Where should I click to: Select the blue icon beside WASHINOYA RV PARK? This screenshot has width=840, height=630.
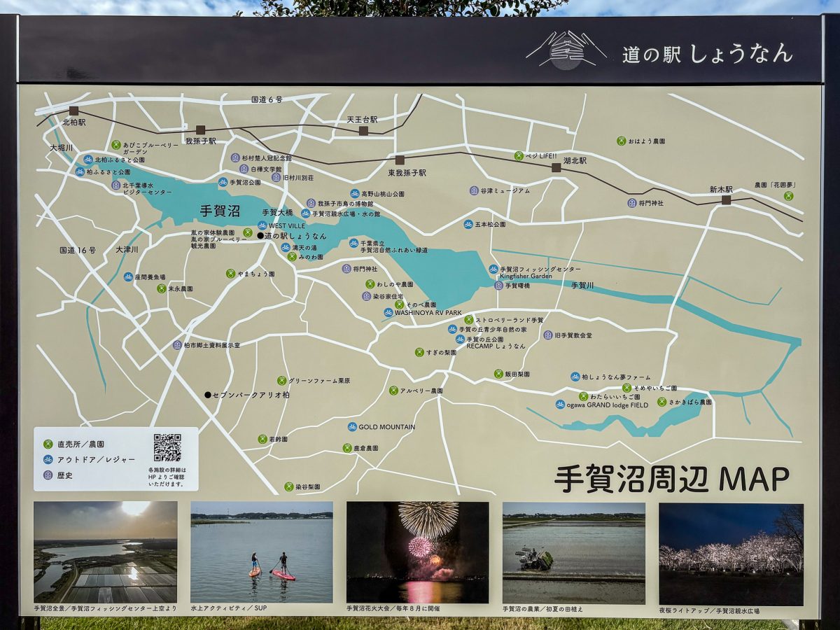(x=388, y=312)
